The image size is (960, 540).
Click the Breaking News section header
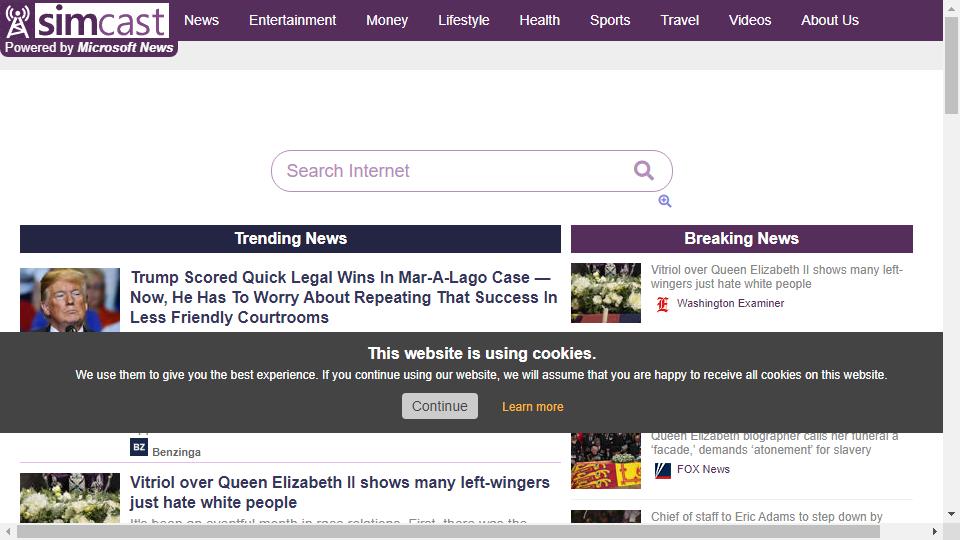[741, 239]
